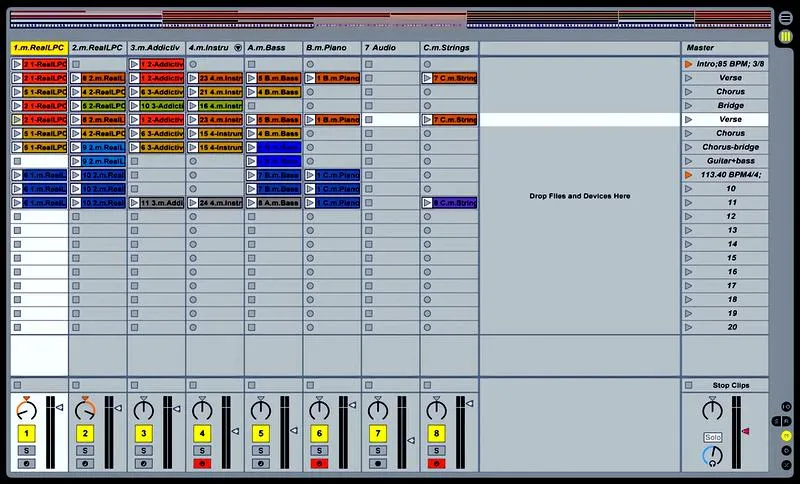The height and width of the screenshot is (484, 800).
Task: Select the B.m.Piano track header
Action: [332, 48]
